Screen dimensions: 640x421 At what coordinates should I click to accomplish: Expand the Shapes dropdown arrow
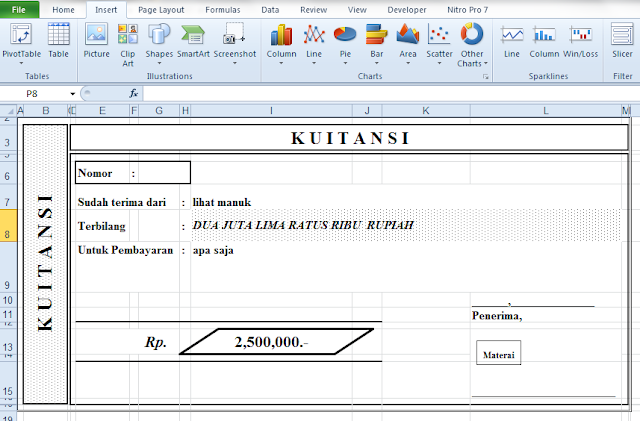pyautogui.click(x=159, y=63)
